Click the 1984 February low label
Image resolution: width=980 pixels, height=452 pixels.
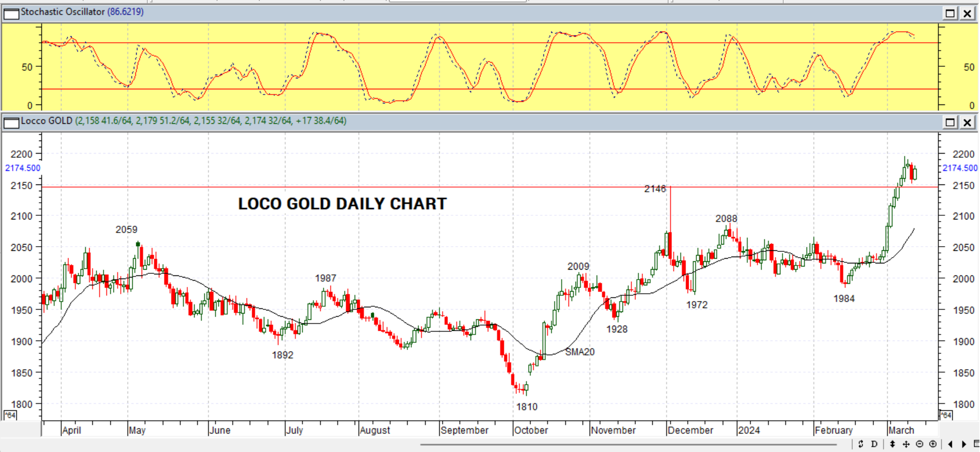pyautogui.click(x=844, y=298)
